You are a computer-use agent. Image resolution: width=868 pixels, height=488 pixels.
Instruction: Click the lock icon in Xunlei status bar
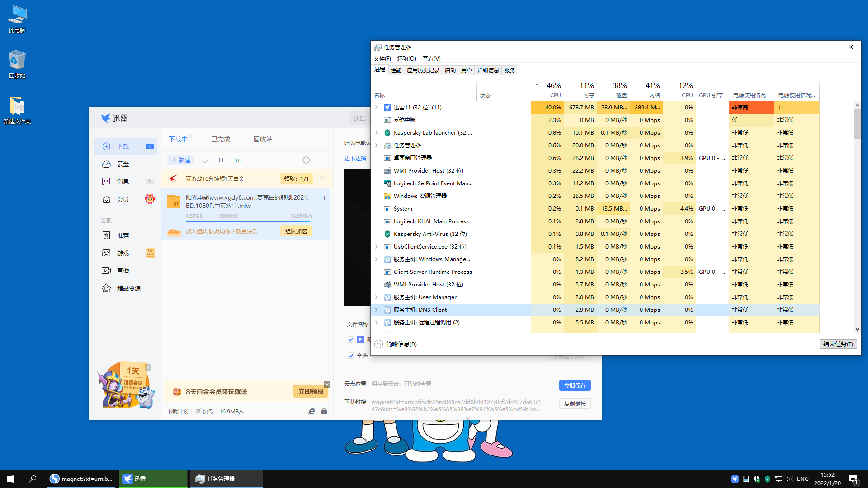pos(324,411)
